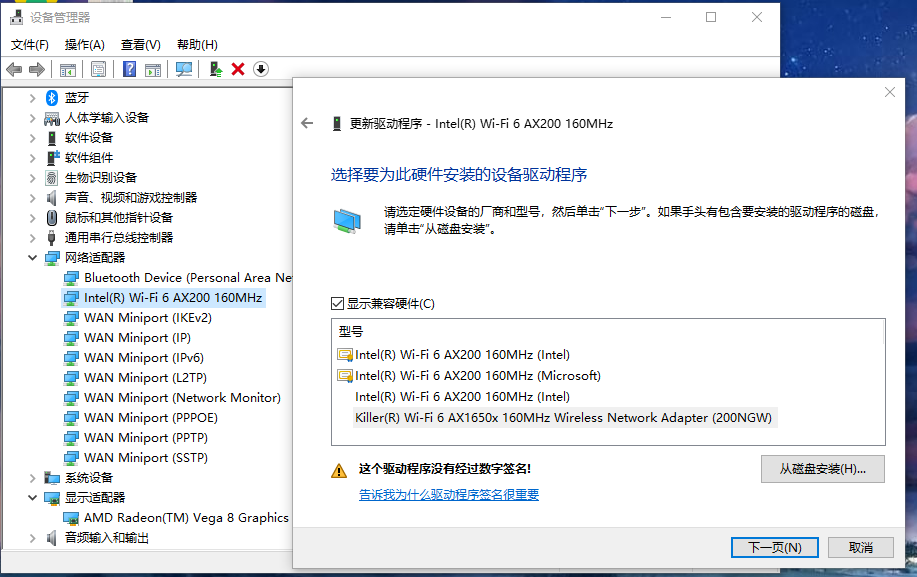Open the 告诉我为什么驱动程序签名很重要 link
917x577 pixels.
[x=449, y=495]
